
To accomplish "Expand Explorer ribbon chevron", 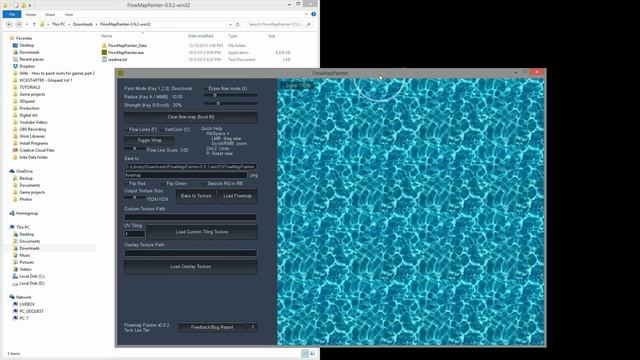I will pyautogui.click(x=306, y=14).
